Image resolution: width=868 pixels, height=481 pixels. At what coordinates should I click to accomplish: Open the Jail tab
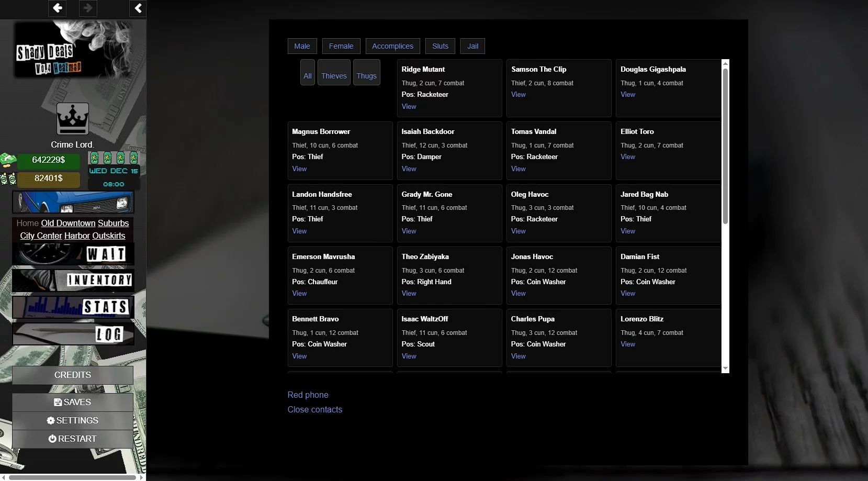tap(472, 46)
